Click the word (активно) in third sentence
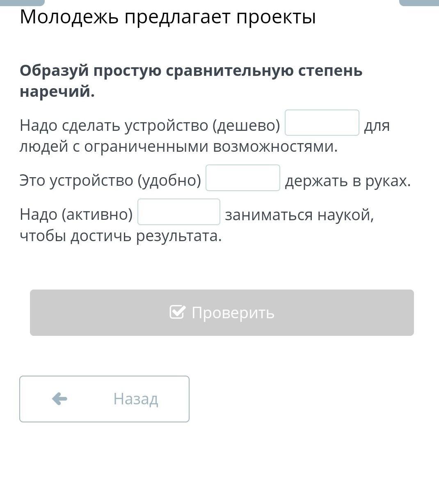 pyautogui.click(x=97, y=214)
